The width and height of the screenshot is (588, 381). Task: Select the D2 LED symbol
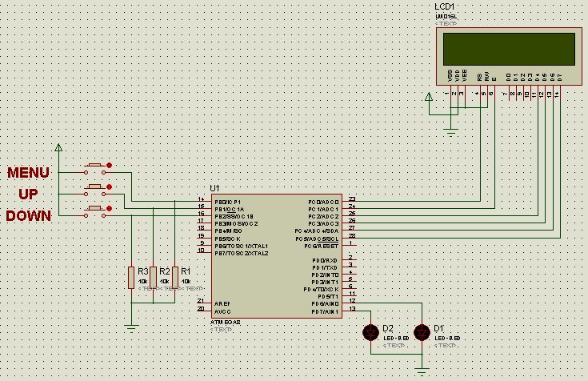click(371, 333)
